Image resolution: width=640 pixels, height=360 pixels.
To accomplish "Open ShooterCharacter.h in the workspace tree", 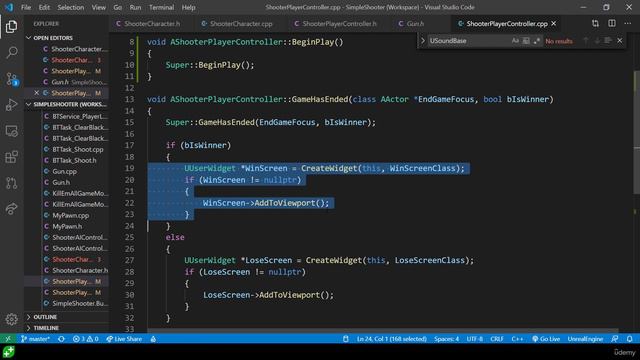I will coord(80,270).
